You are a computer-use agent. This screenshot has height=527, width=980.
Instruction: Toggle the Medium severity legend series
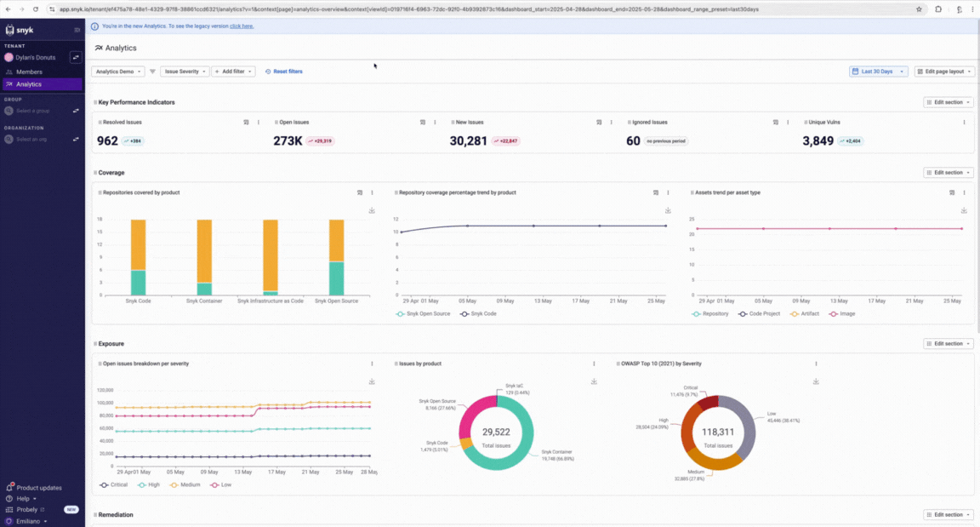point(185,484)
